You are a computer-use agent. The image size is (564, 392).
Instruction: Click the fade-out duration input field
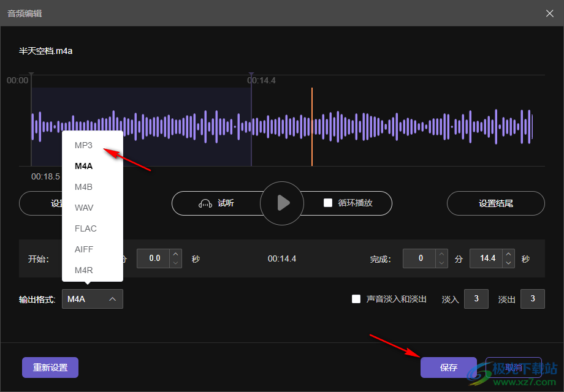(x=532, y=299)
